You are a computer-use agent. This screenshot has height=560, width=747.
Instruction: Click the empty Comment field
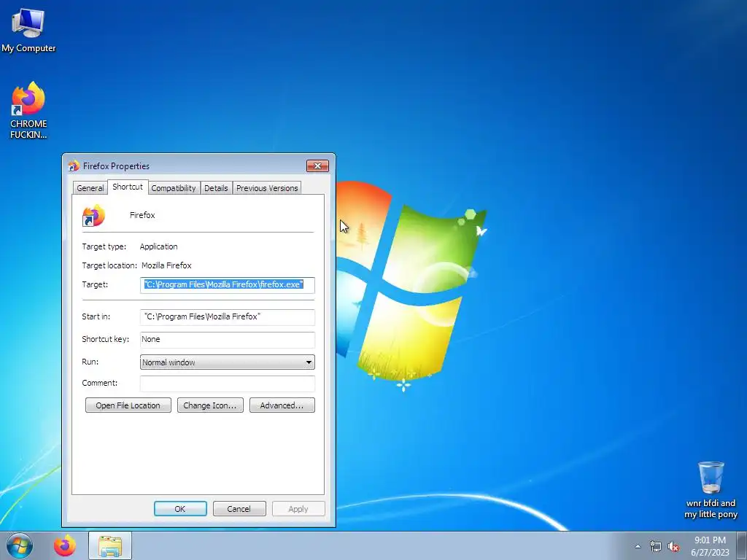point(228,384)
